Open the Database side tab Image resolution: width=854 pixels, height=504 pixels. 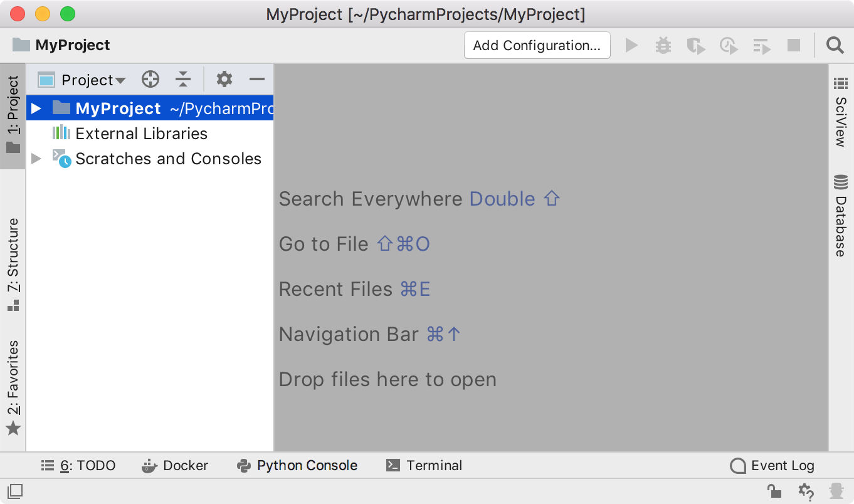(841, 216)
